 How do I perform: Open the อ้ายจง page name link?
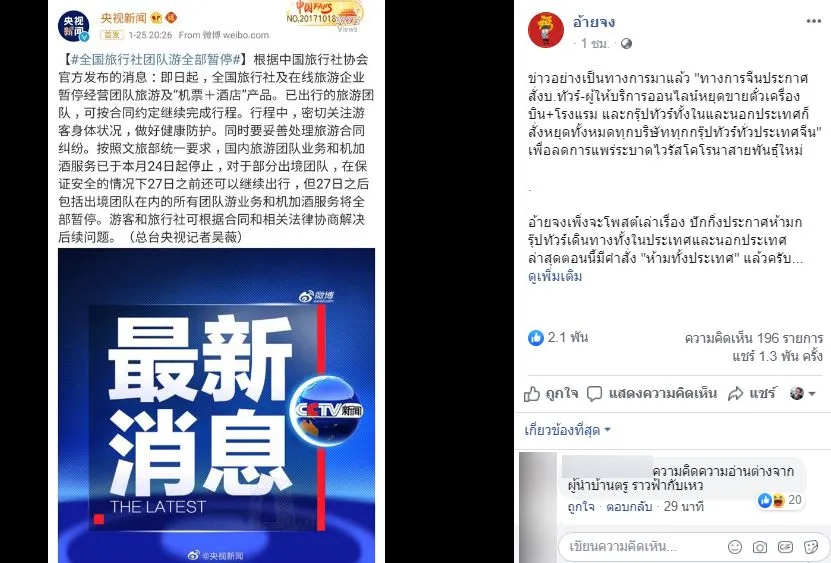tap(594, 22)
